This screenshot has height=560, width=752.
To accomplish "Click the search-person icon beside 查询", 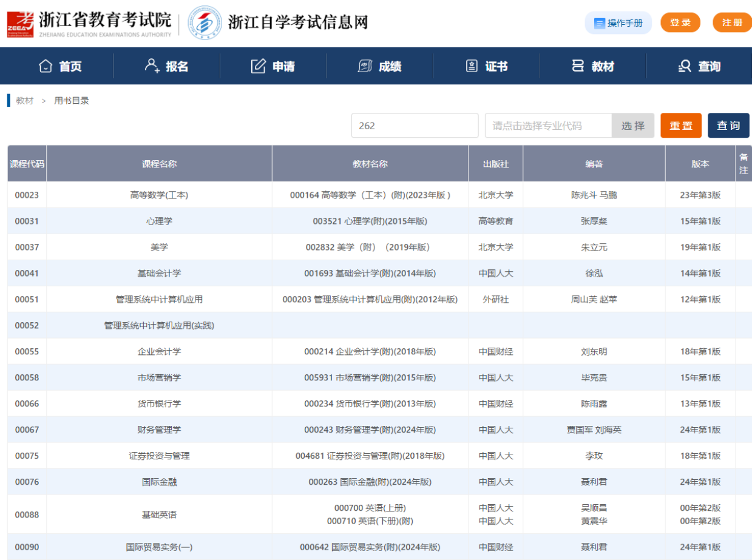I will (x=685, y=66).
